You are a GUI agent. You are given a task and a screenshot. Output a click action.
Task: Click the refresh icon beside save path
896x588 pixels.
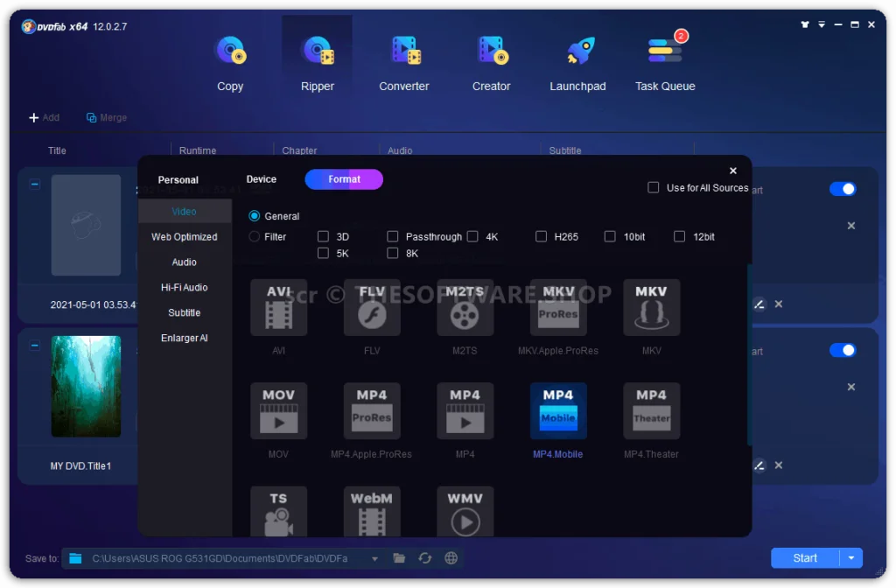coord(424,558)
